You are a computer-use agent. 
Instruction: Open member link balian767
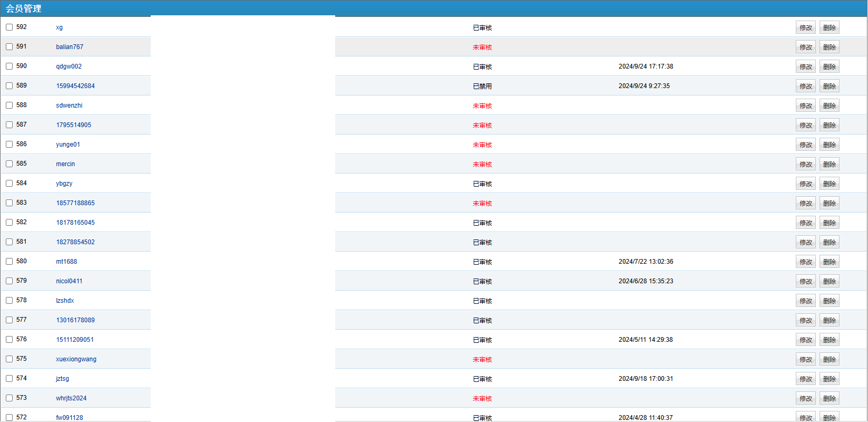[70, 47]
